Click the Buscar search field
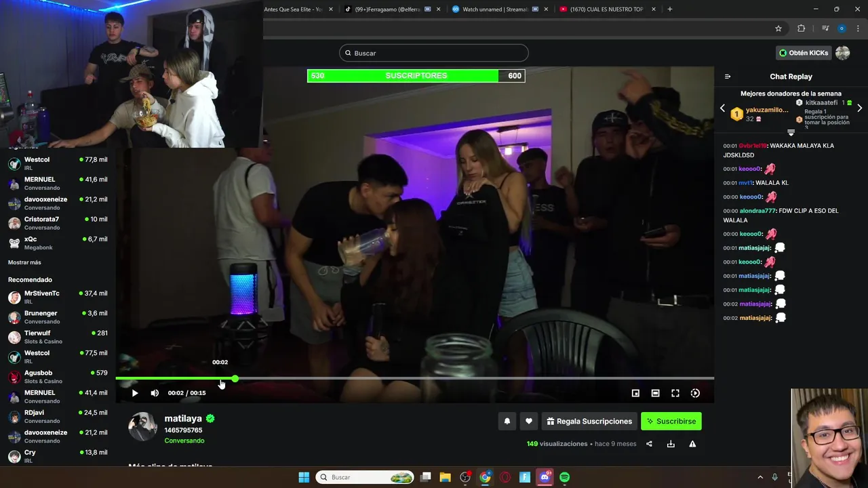Screen dimensions: 868x488 (434, 53)
